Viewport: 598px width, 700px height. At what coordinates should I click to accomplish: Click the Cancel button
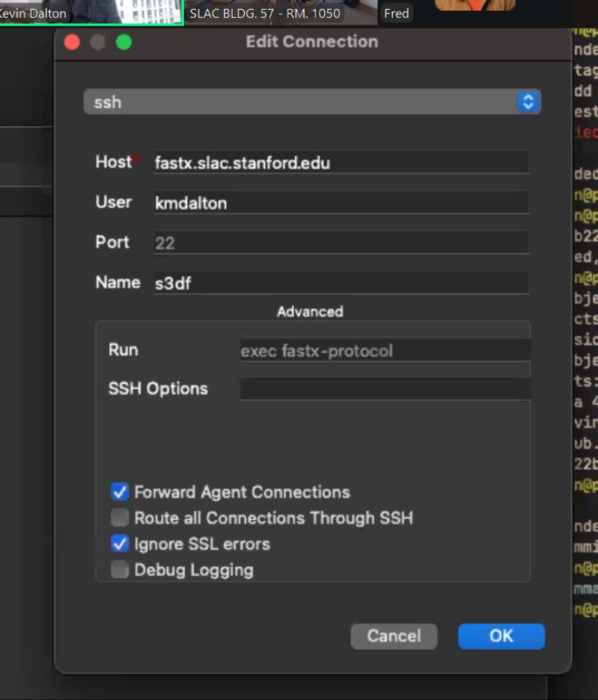pos(394,636)
